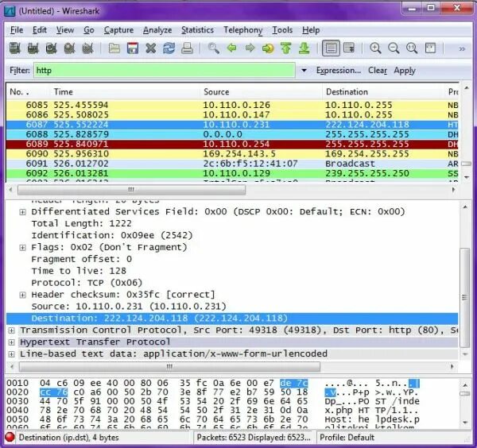Jump to last packet icon

coord(304,48)
